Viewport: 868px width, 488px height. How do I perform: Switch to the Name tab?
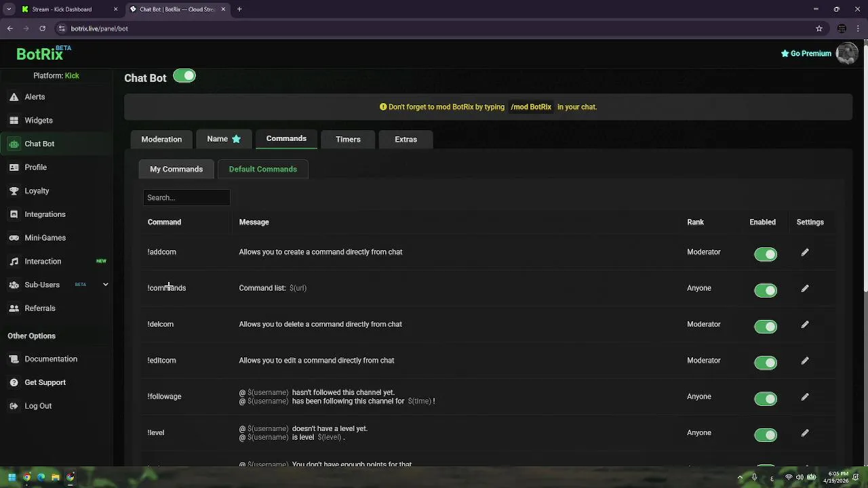pyautogui.click(x=224, y=139)
